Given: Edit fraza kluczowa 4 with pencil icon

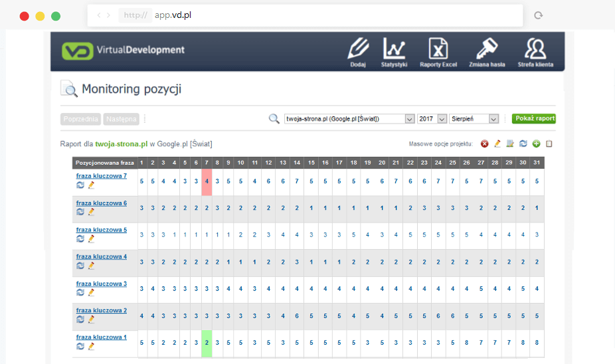Looking at the screenshot, I should [91, 266].
